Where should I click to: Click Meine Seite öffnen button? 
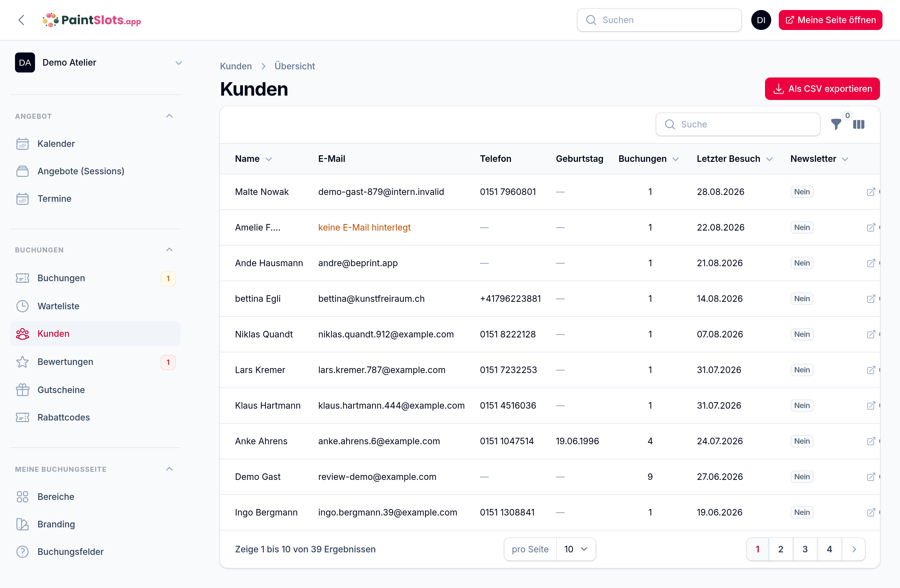point(830,20)
